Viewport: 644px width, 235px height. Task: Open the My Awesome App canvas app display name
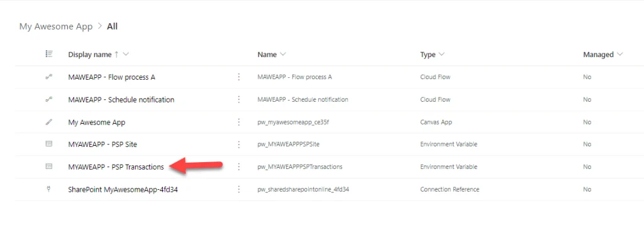tap(96, 123)
